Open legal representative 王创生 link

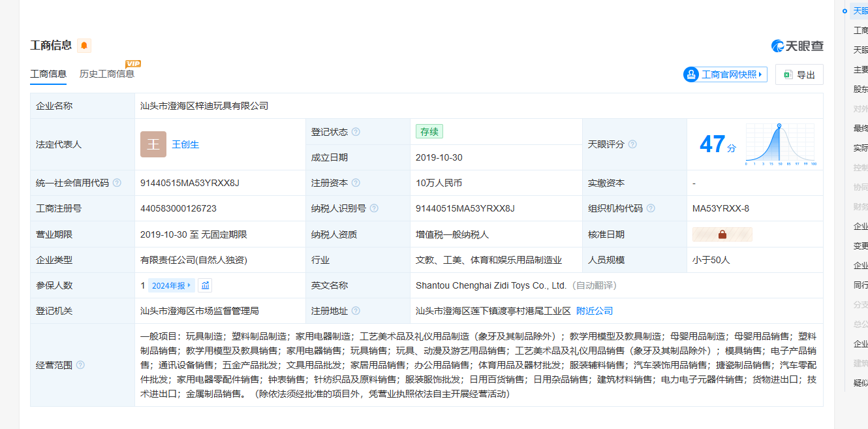185,144
